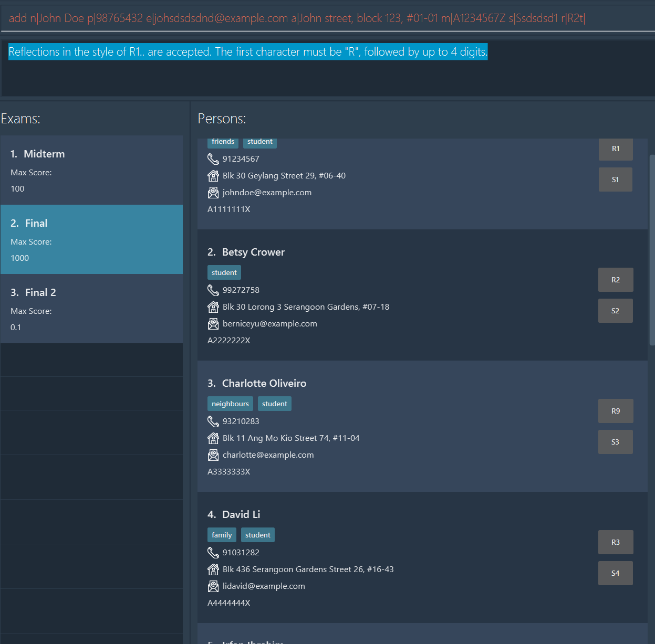Screen dimensions: 655x644
Task: Click the email icon beside johndoe@example.com
Action: (213, 193)
